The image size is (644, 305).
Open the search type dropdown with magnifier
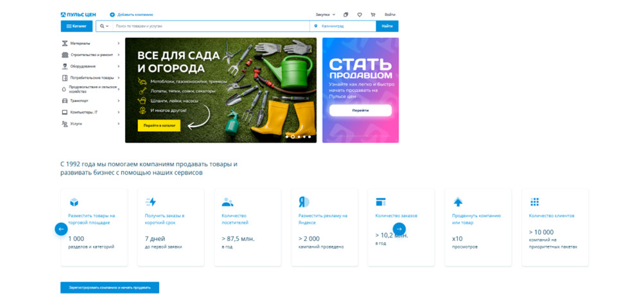(x=104, y=26)
